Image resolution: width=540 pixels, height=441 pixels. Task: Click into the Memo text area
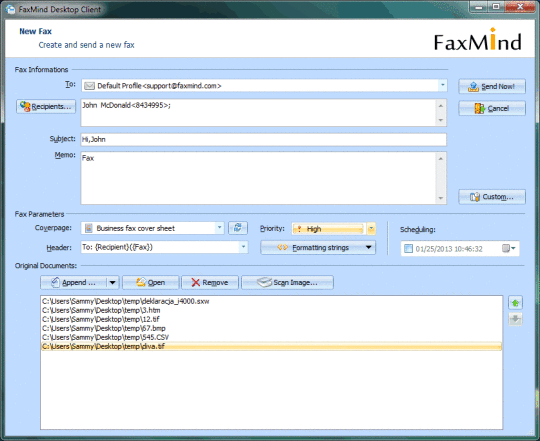[x=259, y=178]
